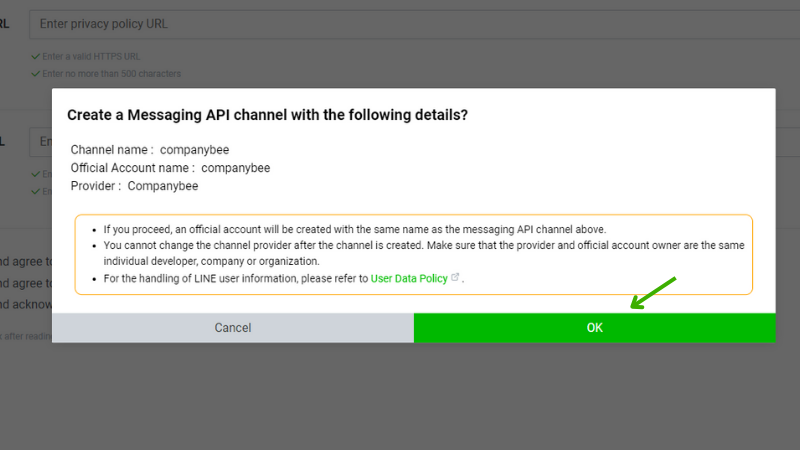Focus the "Enter privacy policy URL" field
Viewport: 800px width, 450px height.
[x=414, y=24]
